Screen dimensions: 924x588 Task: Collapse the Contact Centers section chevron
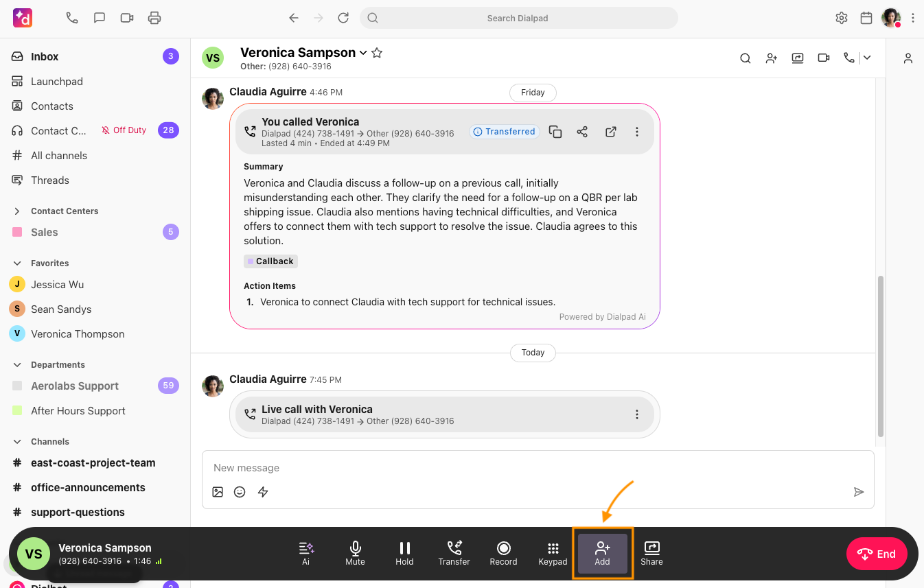(x=17, y=211)
